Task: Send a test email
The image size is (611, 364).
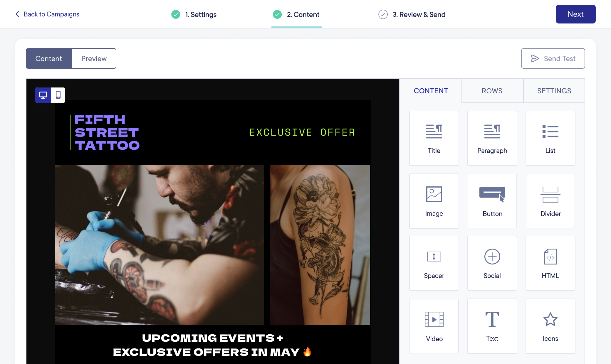Action: (x=553, y=58)
